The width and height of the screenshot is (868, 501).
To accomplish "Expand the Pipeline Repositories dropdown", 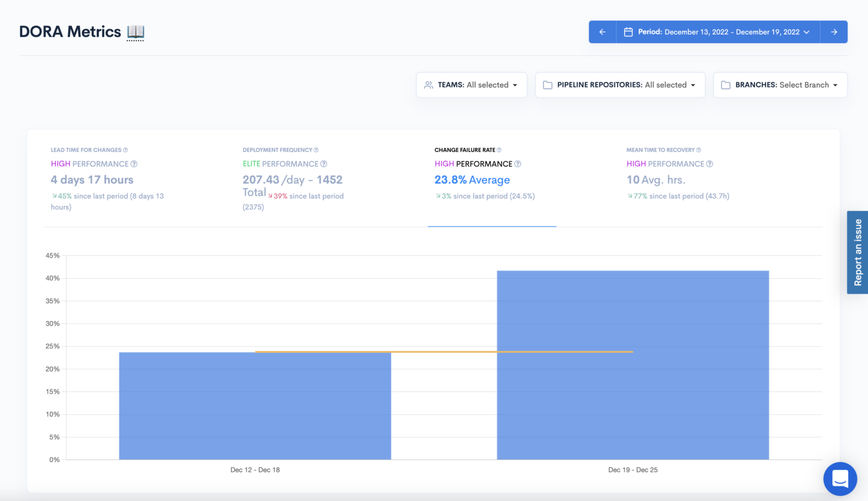I will (x=620, y=84).
